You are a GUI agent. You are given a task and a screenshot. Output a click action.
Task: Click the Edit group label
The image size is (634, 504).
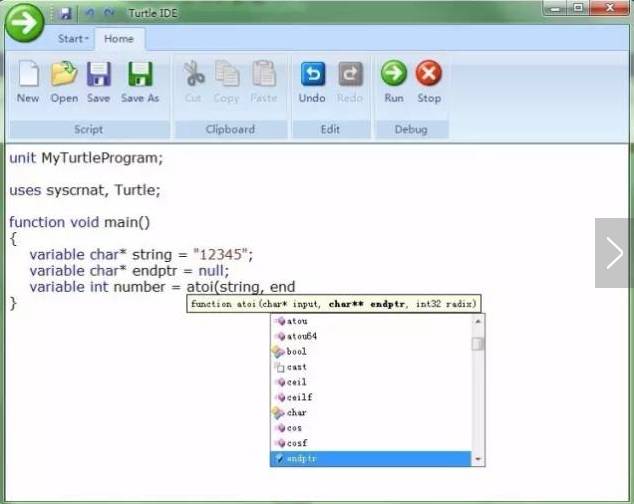(330, 129)
